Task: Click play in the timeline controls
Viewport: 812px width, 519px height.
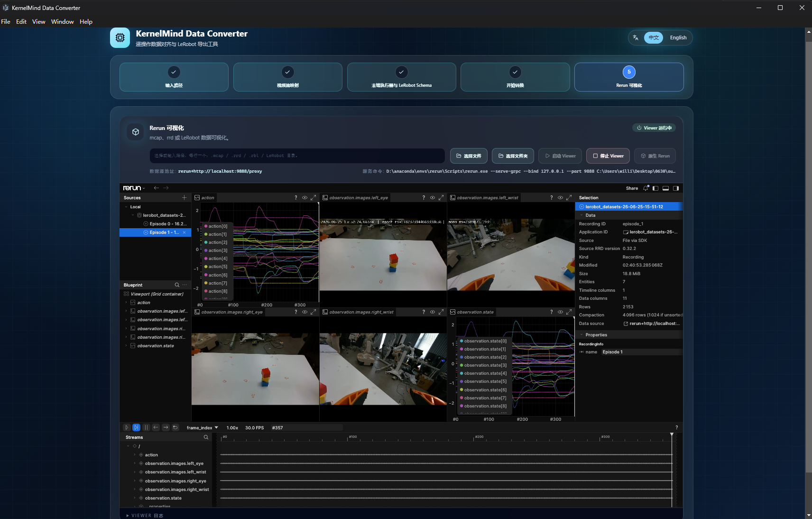Action: (127, 427)
